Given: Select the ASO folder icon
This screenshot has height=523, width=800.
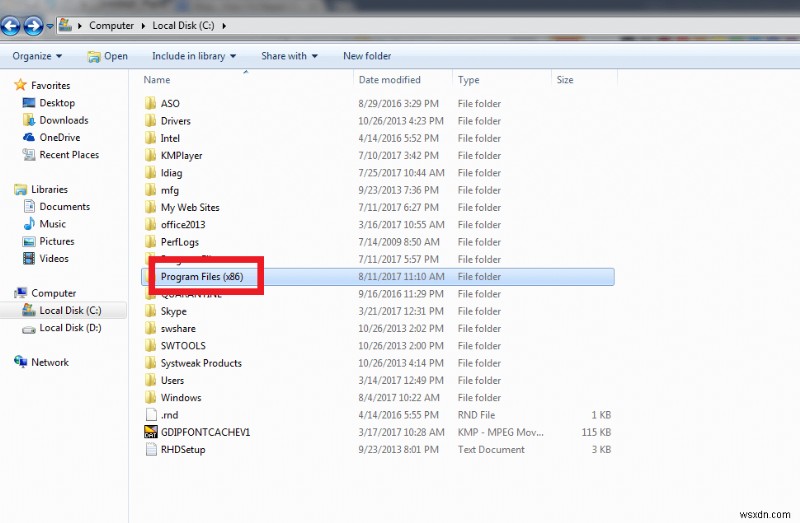Looking at the screenshot, I should [x=150, y=103].
